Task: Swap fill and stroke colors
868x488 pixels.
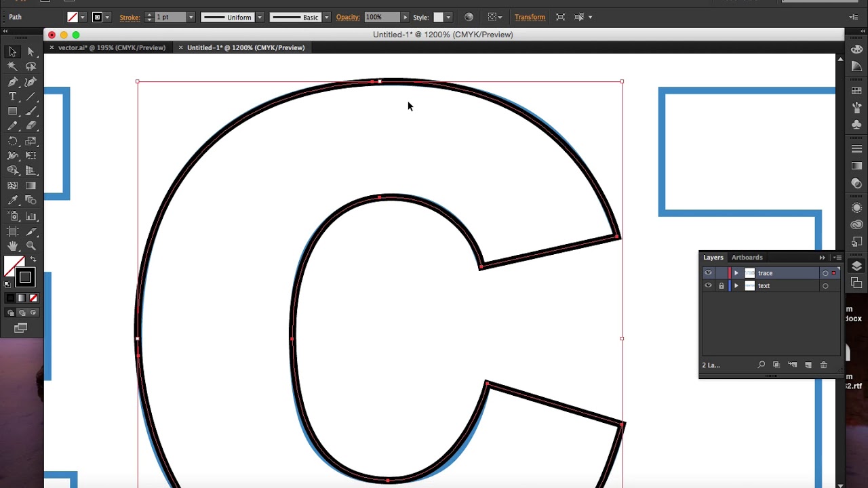Action: click(33, 260)
